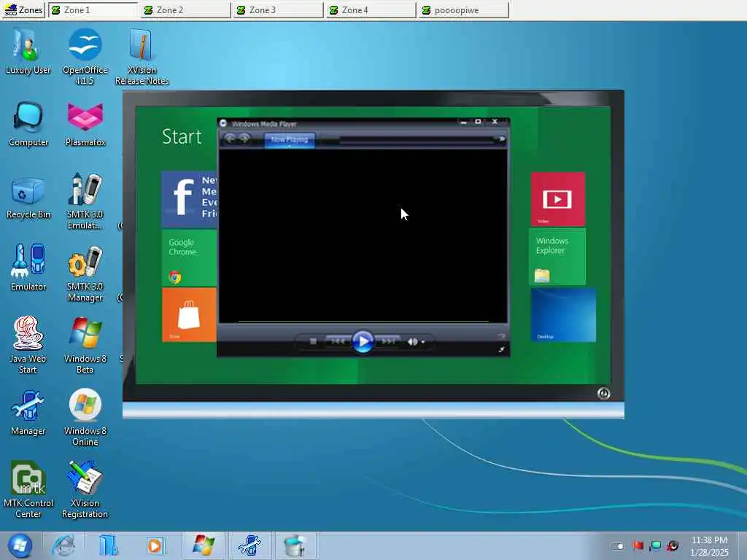Open the Recycle Bin
This screenshot has height=560, width=747.
28,196
